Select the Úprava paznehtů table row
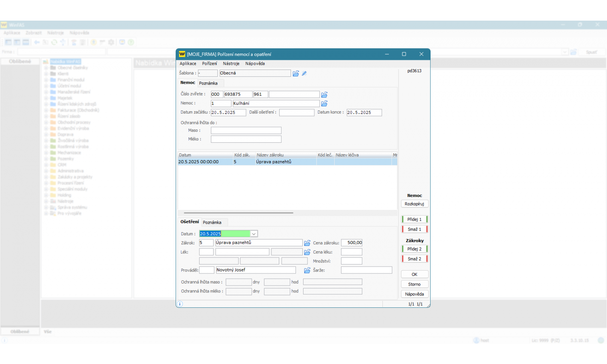Viewport: 607px width, 364px height. (x=274, y=162)
